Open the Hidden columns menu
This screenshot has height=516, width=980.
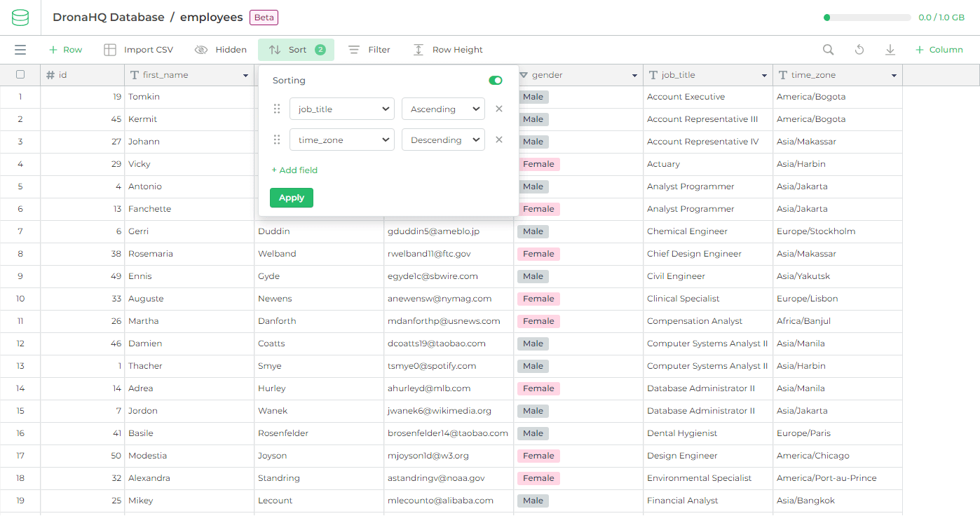click(x=221, y=50)
